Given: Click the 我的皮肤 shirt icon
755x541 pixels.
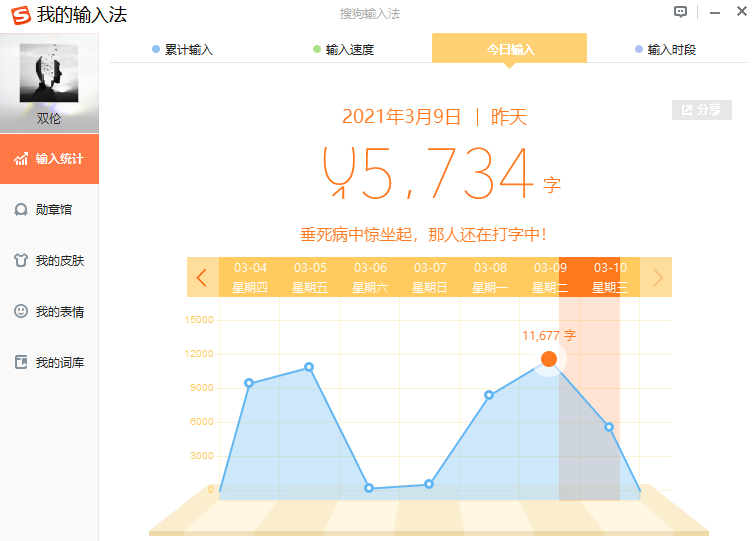Looking at the screenshot, I should (21, 260).
